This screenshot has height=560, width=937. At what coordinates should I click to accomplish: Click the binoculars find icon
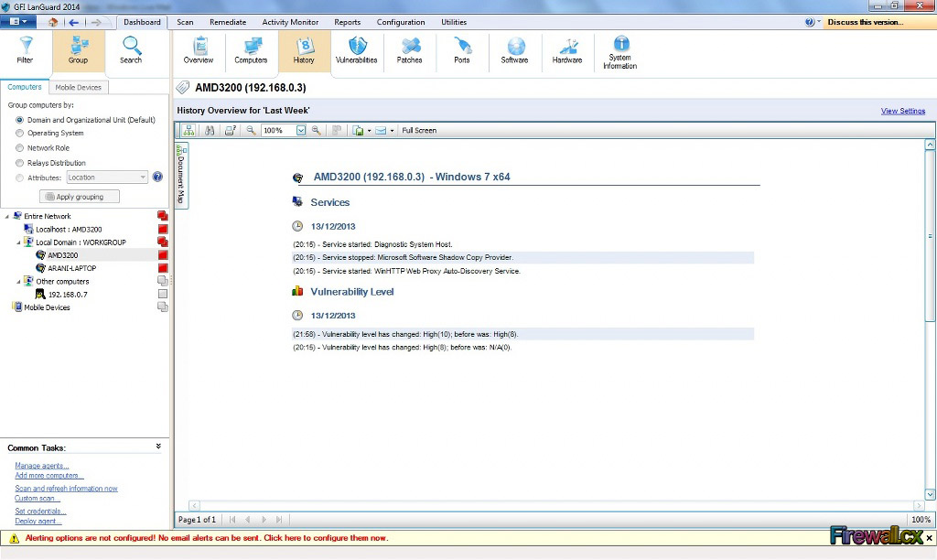tap(210, 130)
